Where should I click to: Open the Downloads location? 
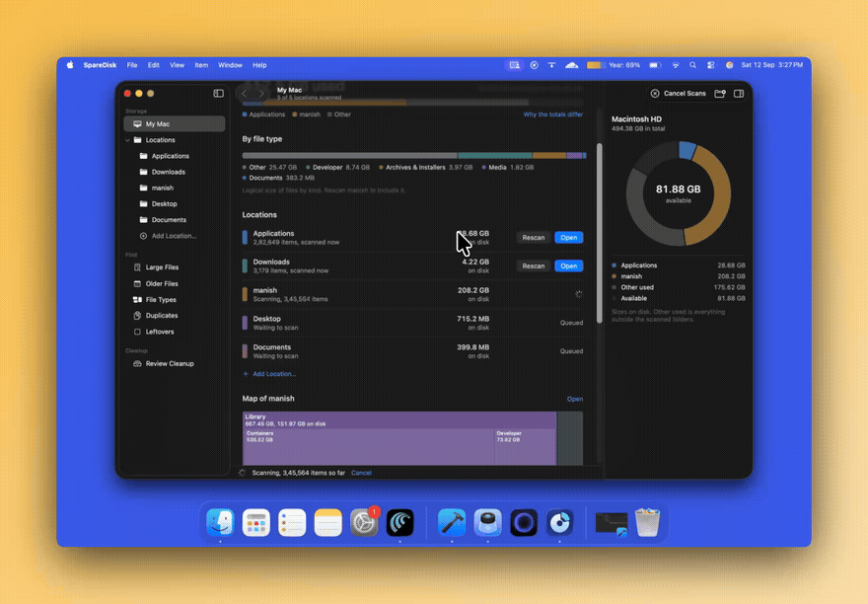pos(568,266)
